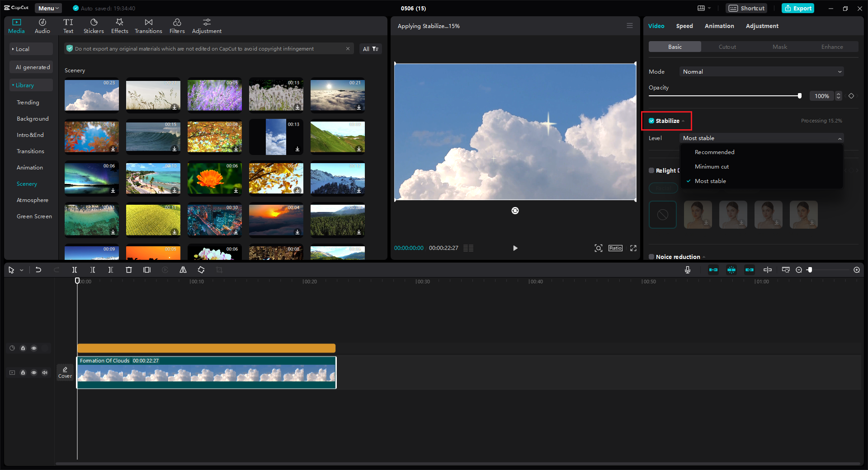Open the Shortcut settings
Image resolution: width=868 pixels, height=470 pixels.
click(746, 8)
